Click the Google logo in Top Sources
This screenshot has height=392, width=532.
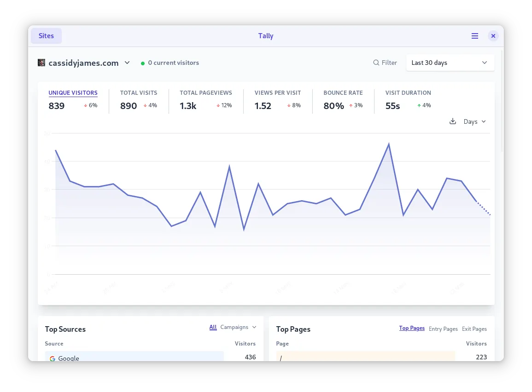pyautogui.click(x=53, y=358)
